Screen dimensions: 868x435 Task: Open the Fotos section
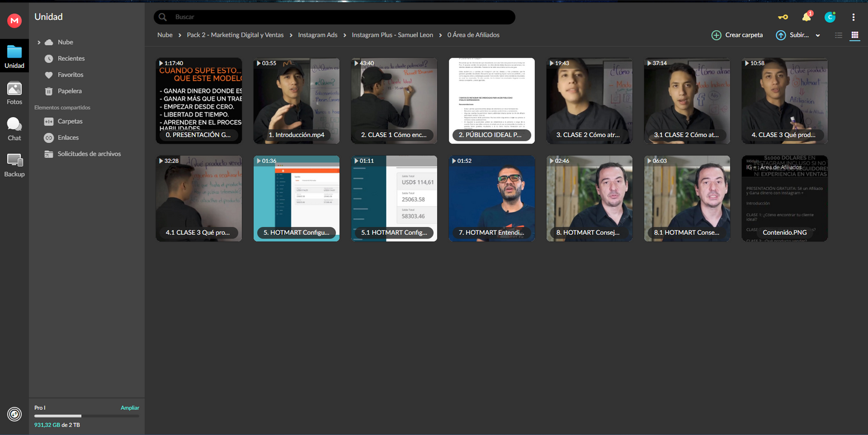[14, 93]
